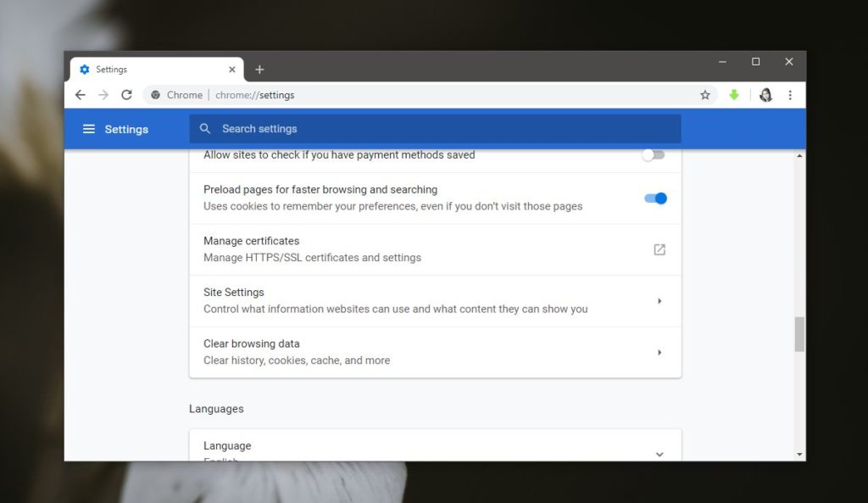Image resolution: width=868 pixels, height=503 pixels.
Task: Click the green download indicator icon
Action: pyautogui.click(x=733, y=94)
